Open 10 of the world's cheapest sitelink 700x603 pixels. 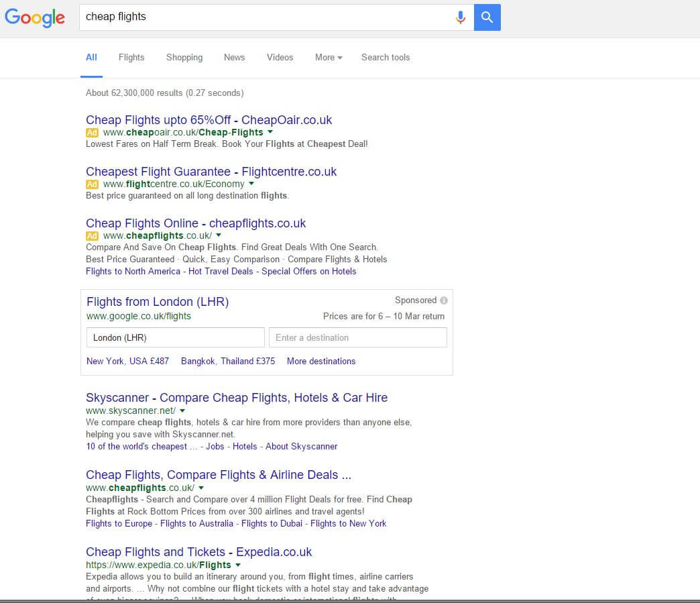tap(141, 446)
